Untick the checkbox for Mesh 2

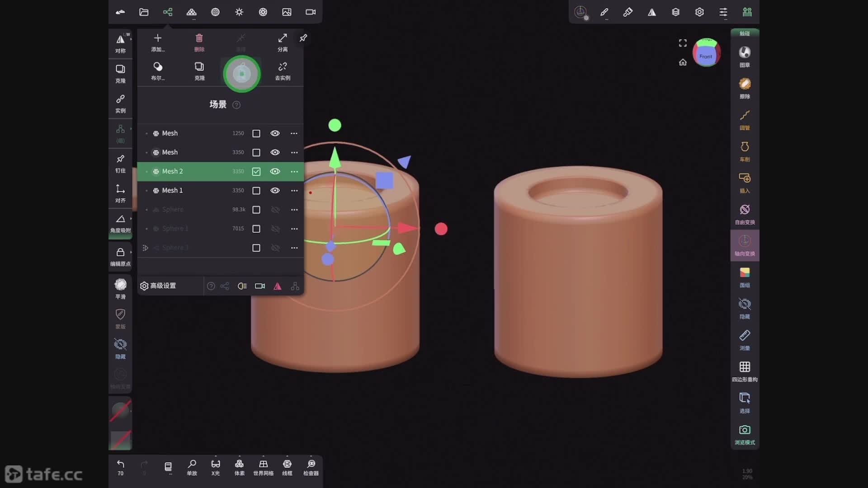256,172
